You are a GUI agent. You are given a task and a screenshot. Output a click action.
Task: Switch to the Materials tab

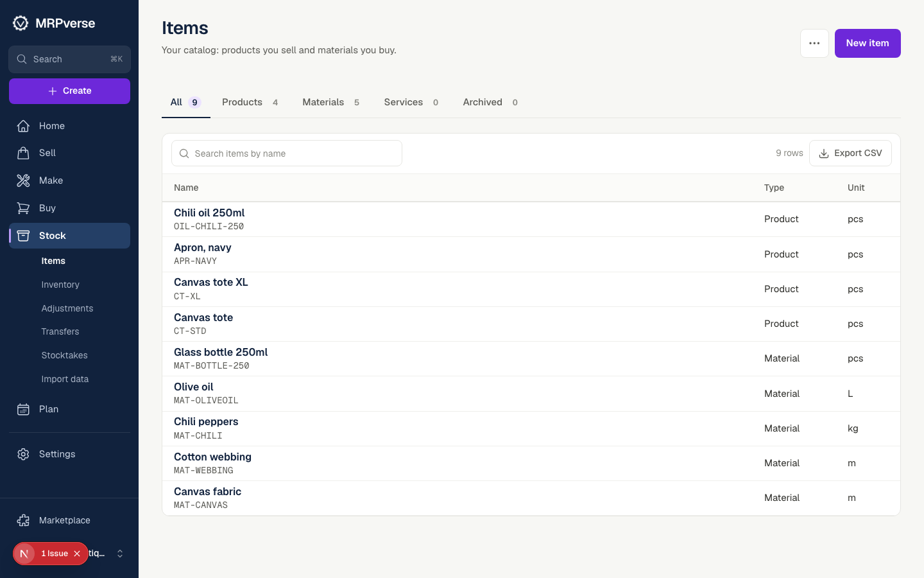[331, 102]
